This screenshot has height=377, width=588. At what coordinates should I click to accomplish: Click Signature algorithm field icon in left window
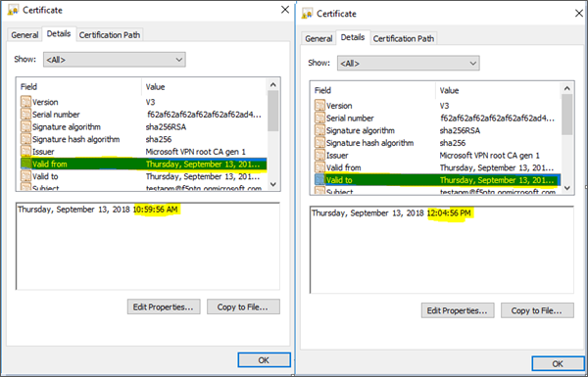25,126
